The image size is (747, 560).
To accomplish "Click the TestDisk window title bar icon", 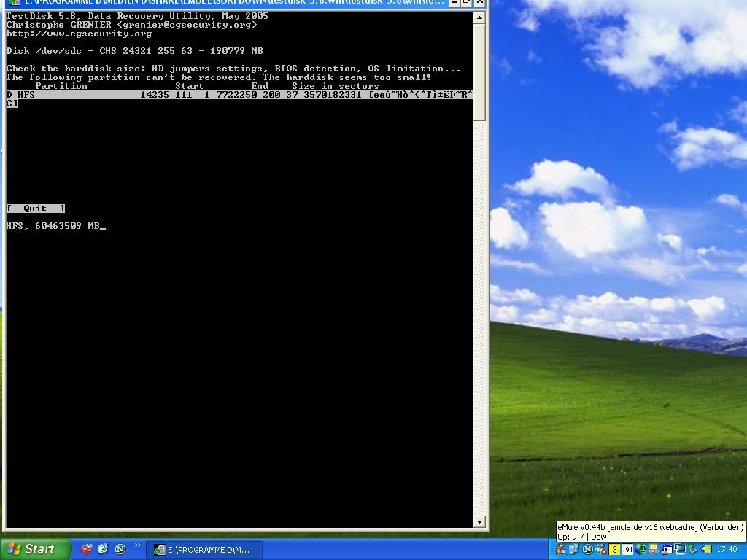I will click(x=14, y=2).
